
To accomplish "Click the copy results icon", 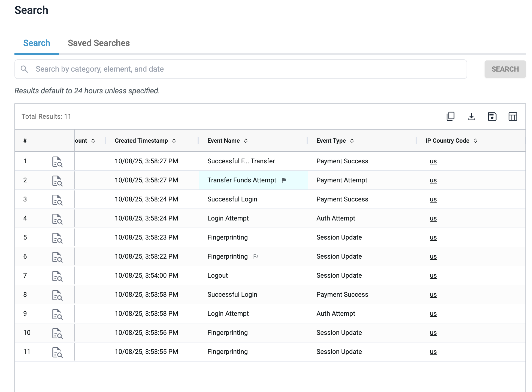I will pyautogui.click(x=451, y=117).
